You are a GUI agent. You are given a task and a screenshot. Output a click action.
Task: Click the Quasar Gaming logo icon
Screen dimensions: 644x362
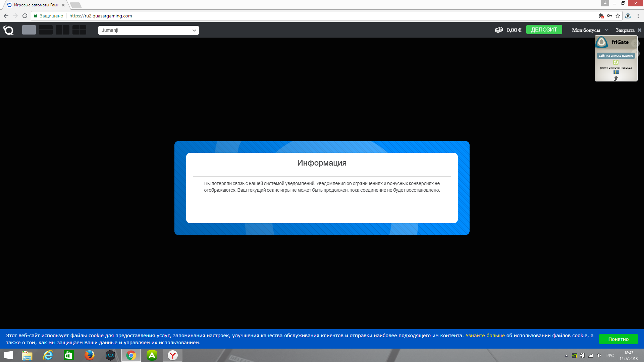click(8, 30)
